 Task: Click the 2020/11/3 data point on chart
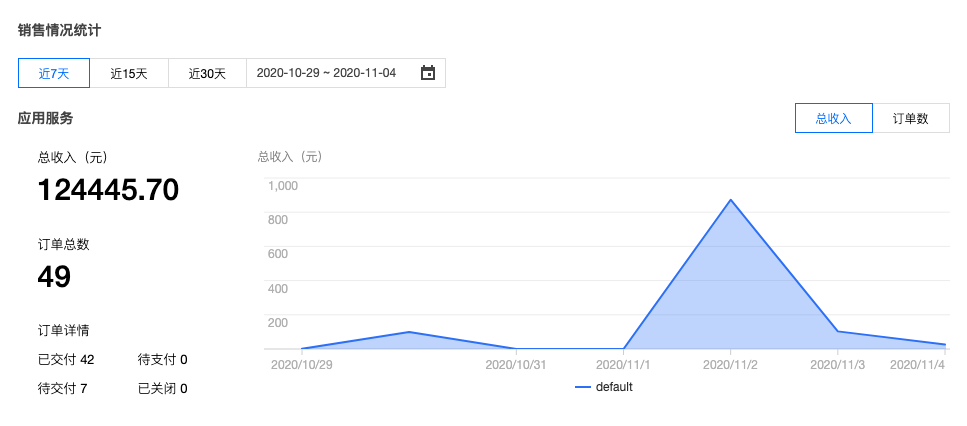tap(839, 331)
